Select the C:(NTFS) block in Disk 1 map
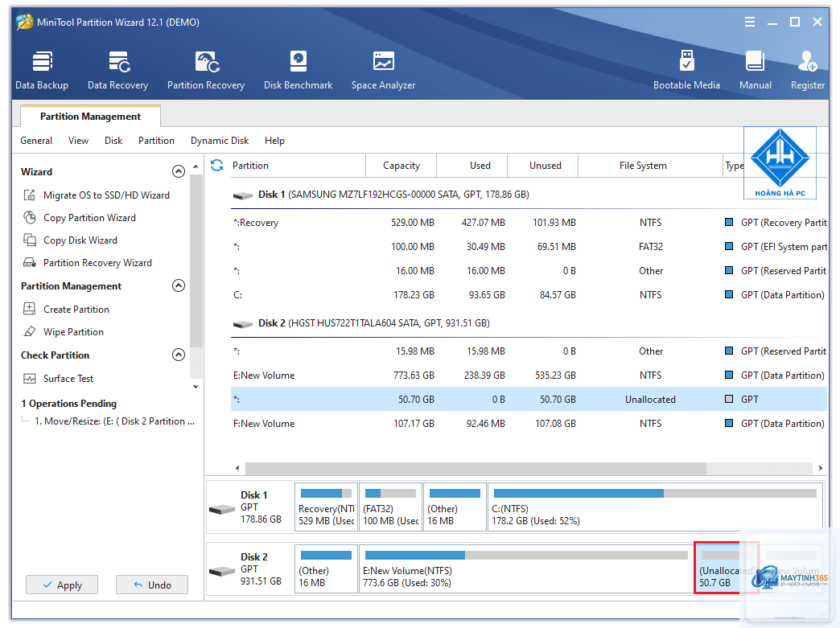840x628 pixels. click(x=655, y=507)
